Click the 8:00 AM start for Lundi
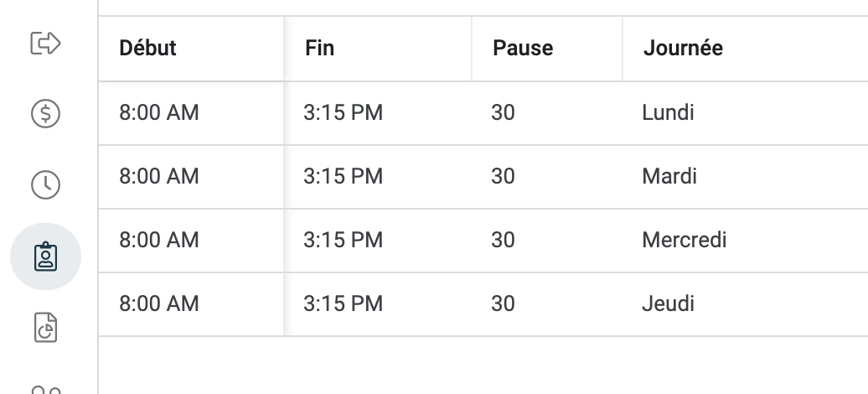This screenshot has width=868, height=394. pos(159,112)
